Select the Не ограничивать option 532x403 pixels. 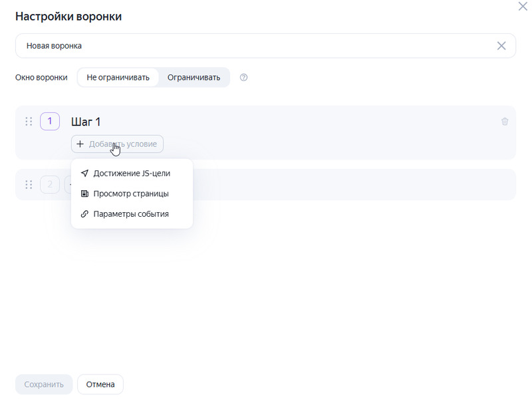tap(118, 77)
